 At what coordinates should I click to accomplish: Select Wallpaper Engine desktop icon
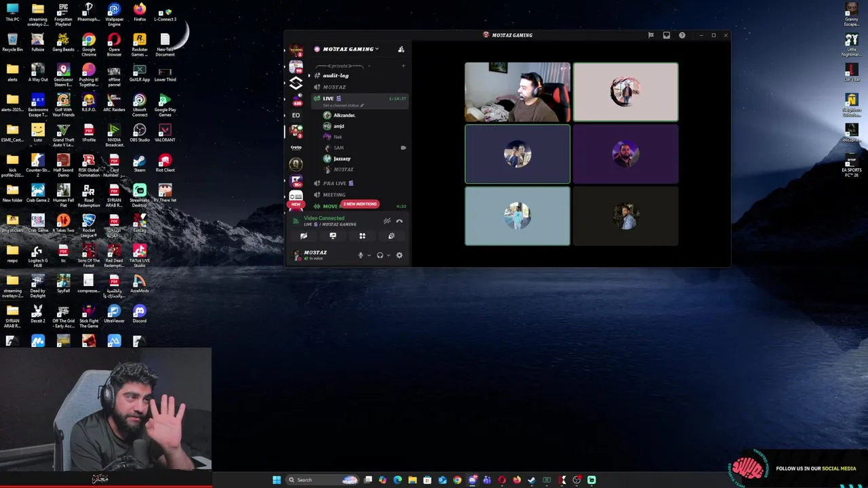coord(114,14)
